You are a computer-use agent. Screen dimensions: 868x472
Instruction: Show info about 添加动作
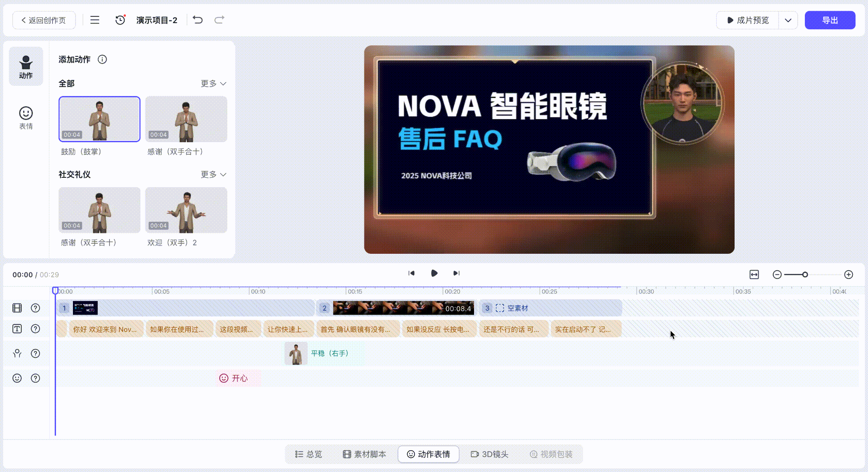tap(102, 60)
